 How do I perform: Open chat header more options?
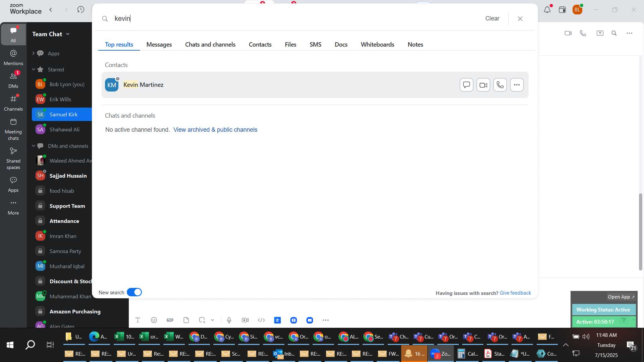pyautogui.click(x=630, y=33)
